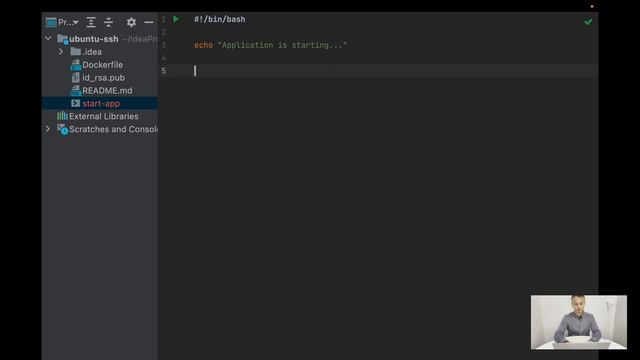The image size is (640, 360).
Task: Select the .idea folder row
Action: (100, 52)
